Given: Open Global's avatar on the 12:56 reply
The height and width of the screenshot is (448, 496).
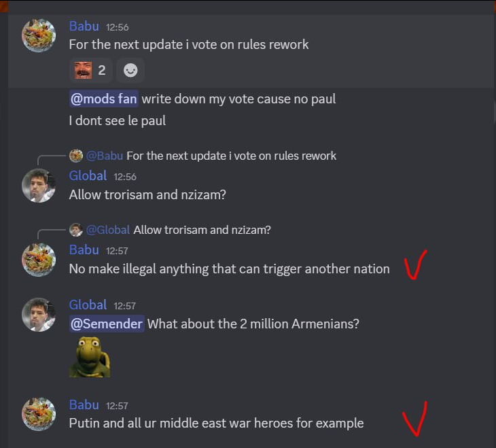Looking at the screenshot, I should click(x=39, y=185).
